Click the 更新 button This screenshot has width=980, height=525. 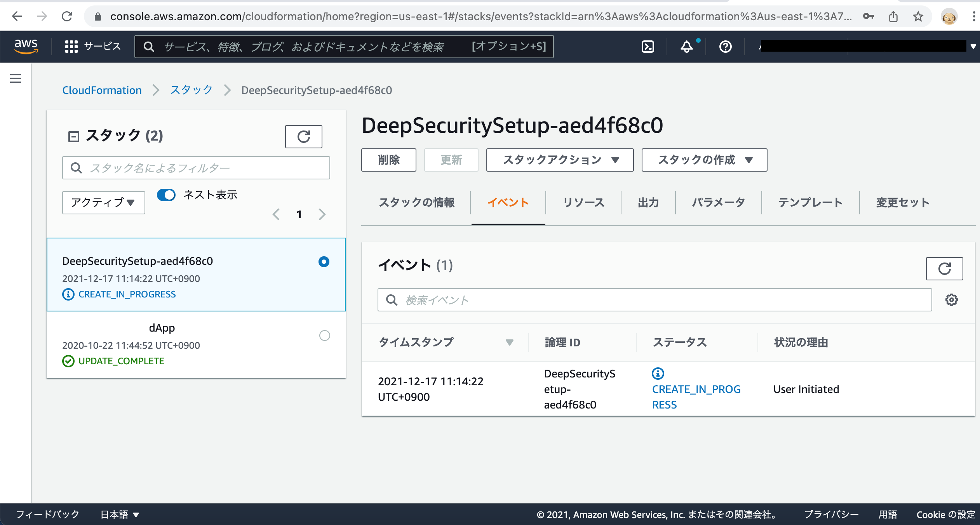(451, 160)
